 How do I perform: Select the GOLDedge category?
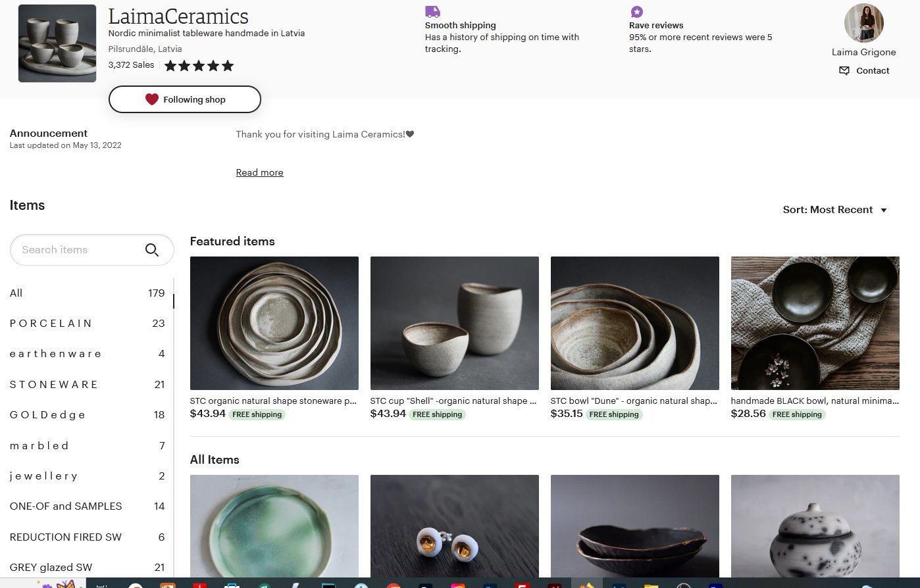pos(87,415)
